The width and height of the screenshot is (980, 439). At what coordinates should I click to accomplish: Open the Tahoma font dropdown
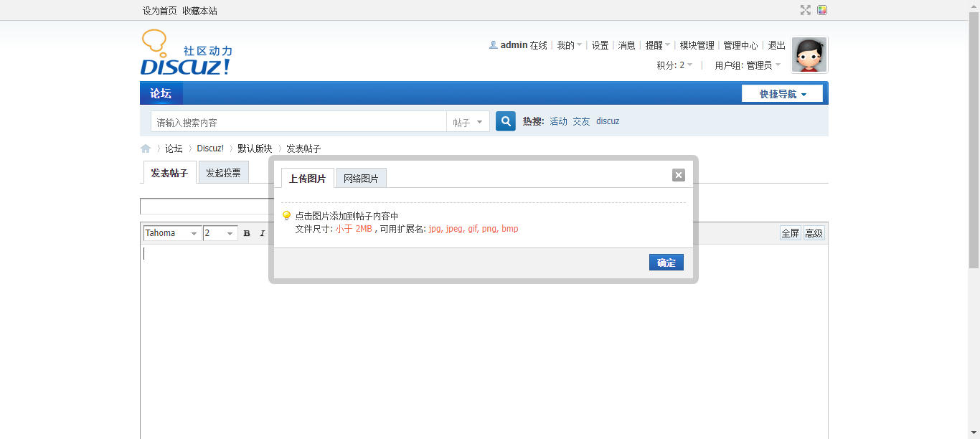click(172, 233)
